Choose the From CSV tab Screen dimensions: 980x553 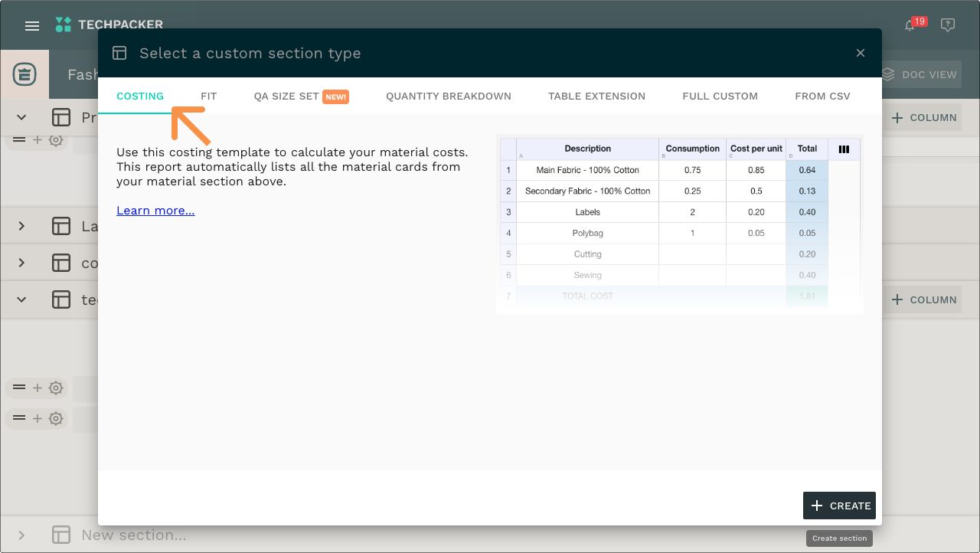click(x=823, y=96)
